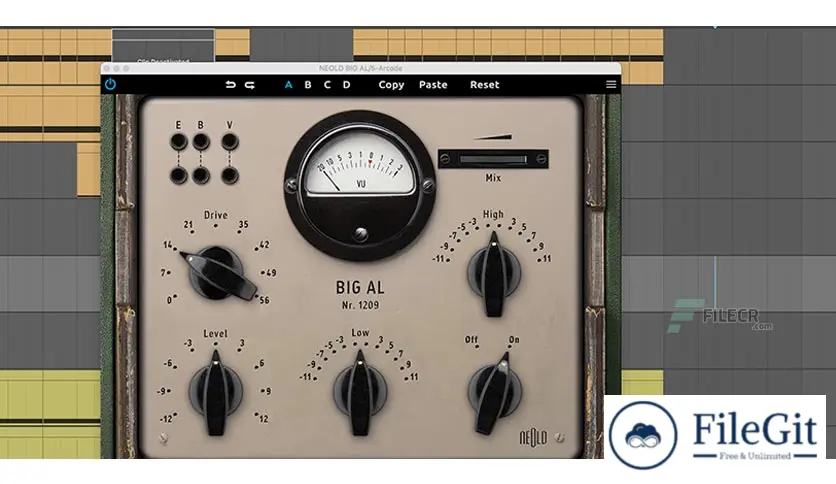The width and height of the screenshot is (836, 484).
Task: Click the VU meter adjustment screw
Action: click(x=361, y=235)
